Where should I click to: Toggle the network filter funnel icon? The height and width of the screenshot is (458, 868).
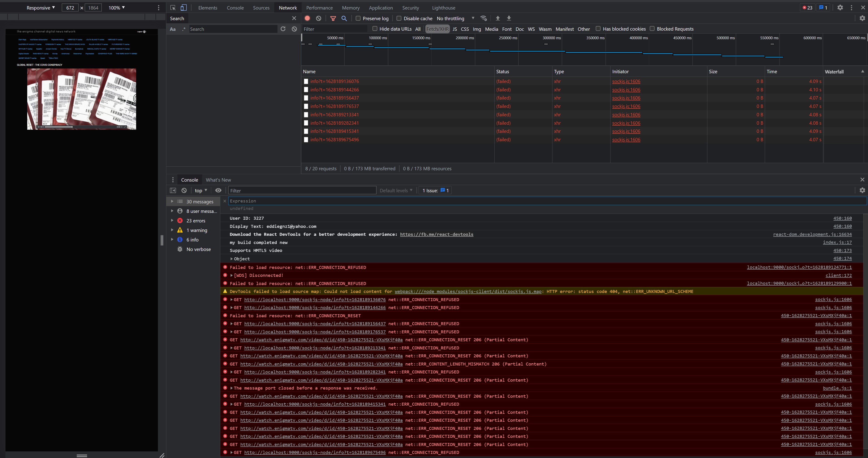(333, 18)
